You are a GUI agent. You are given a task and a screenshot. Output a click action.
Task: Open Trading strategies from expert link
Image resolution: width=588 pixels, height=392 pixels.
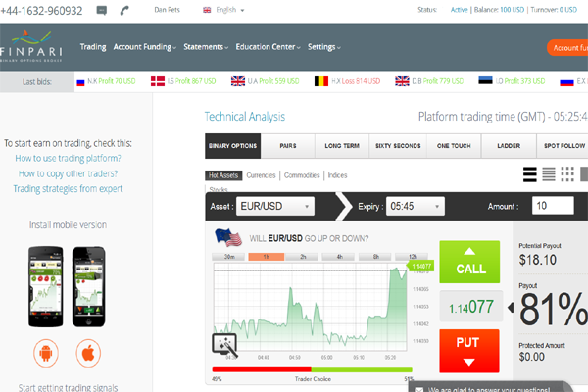(68, 189)
